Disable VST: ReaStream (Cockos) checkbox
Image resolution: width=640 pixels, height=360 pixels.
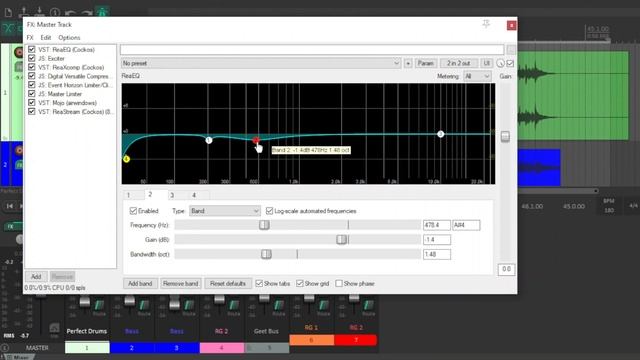pos(31,111)
